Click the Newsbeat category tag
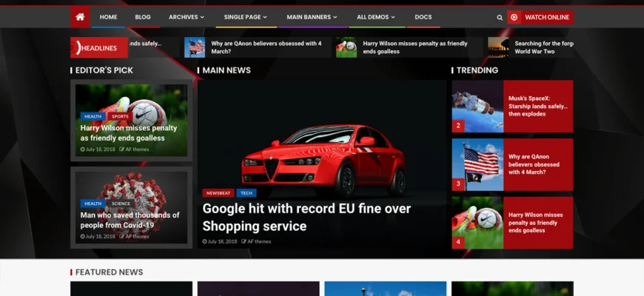644x296 pixels. (218, 193)
